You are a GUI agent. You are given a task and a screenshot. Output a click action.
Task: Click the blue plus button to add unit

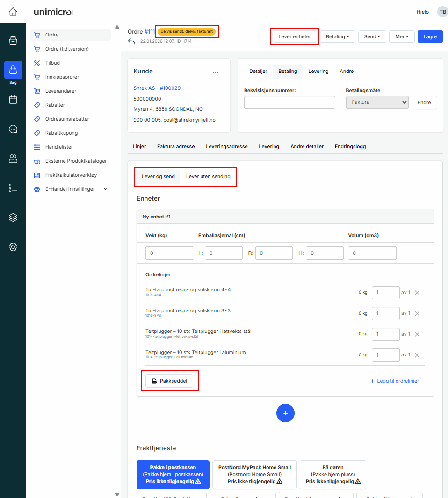click(x=285, y=413)
